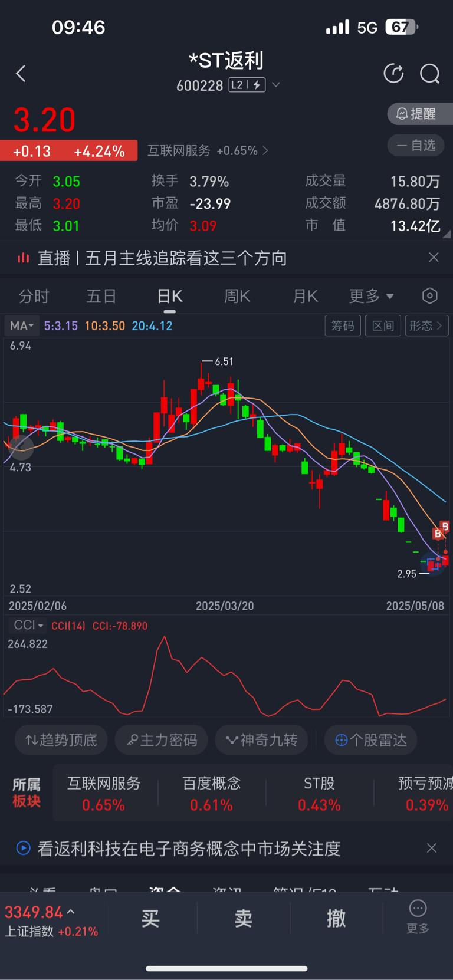Tap 2.95 low price label on chart
This screenshot has height=980, width=453.
pos(407,574)
